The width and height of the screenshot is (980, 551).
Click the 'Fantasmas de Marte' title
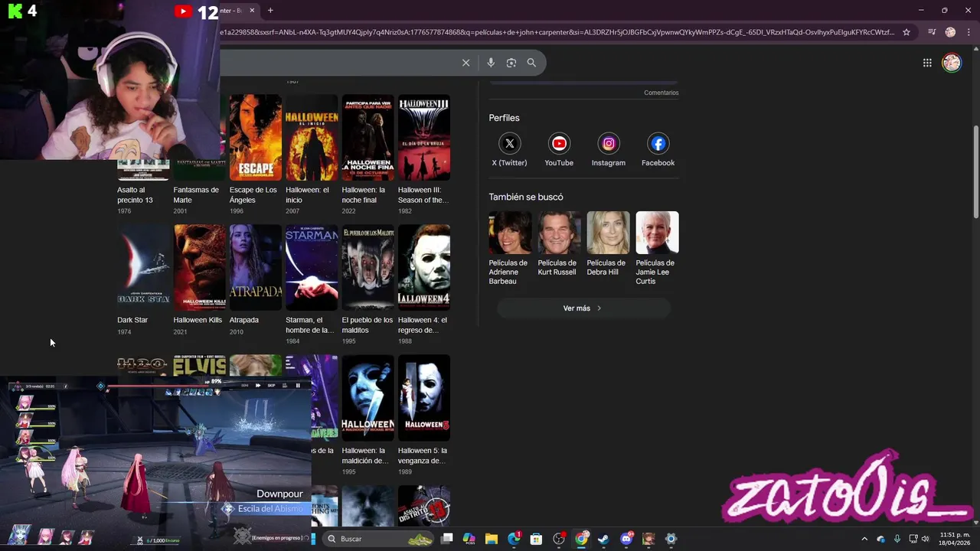(196, 195)
